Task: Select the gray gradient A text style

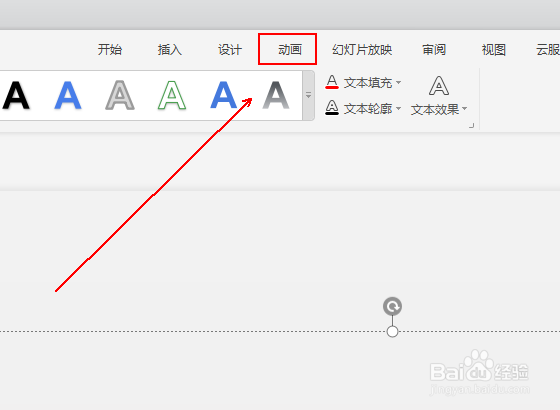Action: (x=276, y=95)
